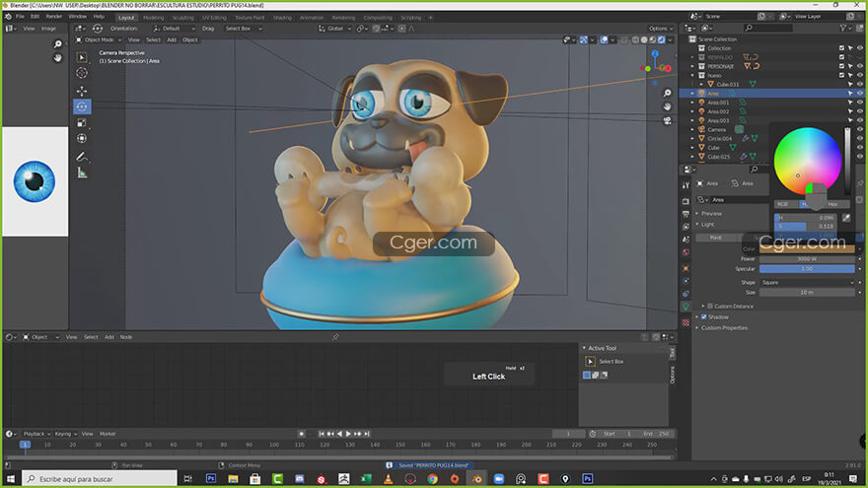
Task: Open the Keying popover in timeline
Action: pyautogui.click(x=65, y=434)
